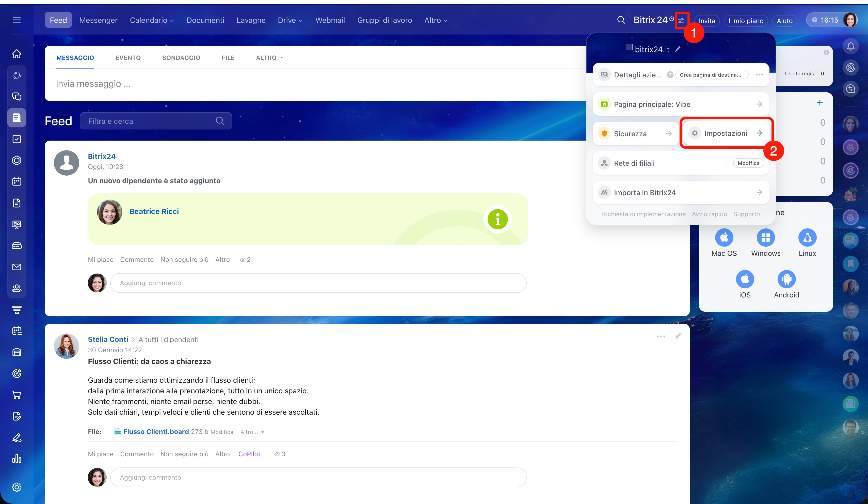Click the Android app download icon

tap(786, 279)
